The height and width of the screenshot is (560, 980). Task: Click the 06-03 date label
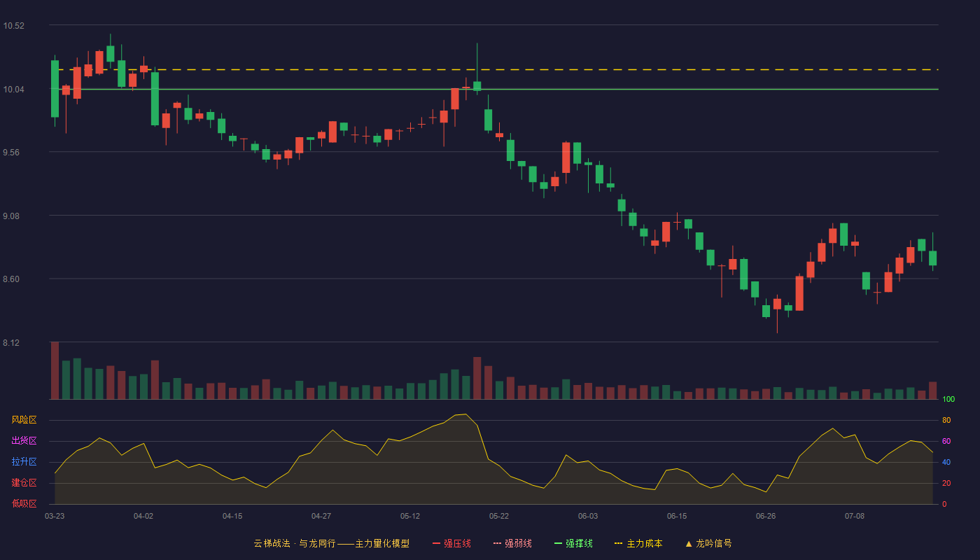pyautogui.click(x=588, y=516)
